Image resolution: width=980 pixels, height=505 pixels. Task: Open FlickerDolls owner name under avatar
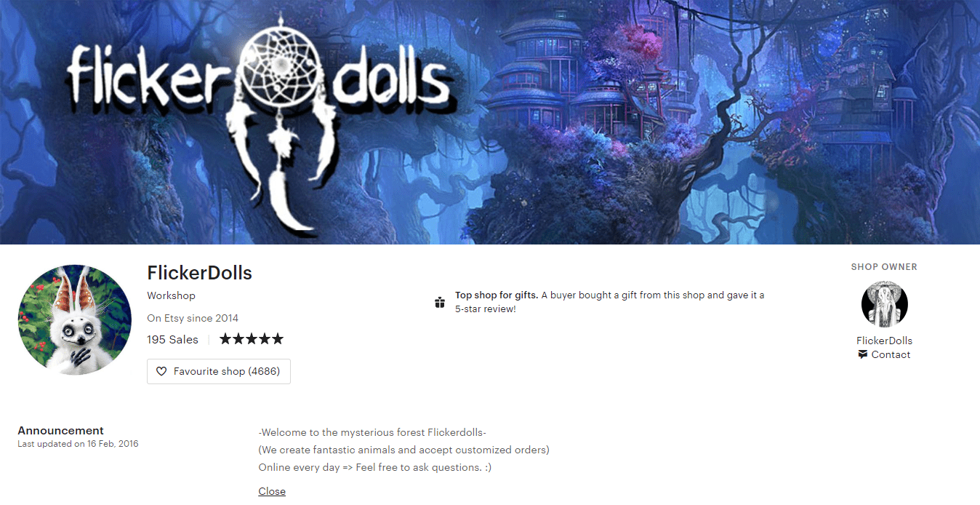coord(884,341)
